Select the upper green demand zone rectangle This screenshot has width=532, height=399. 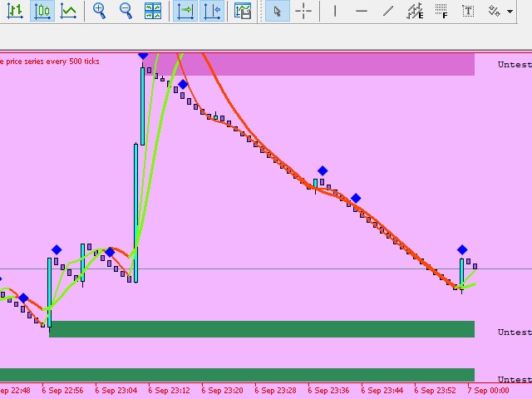pyautogui.click(x=262, y=329)
